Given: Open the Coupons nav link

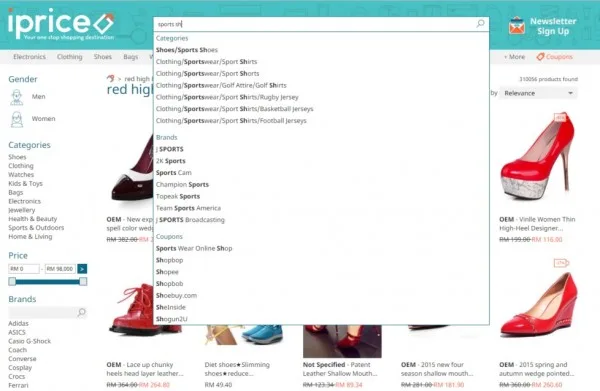Looking at the screenshot, I should (559, 57).
